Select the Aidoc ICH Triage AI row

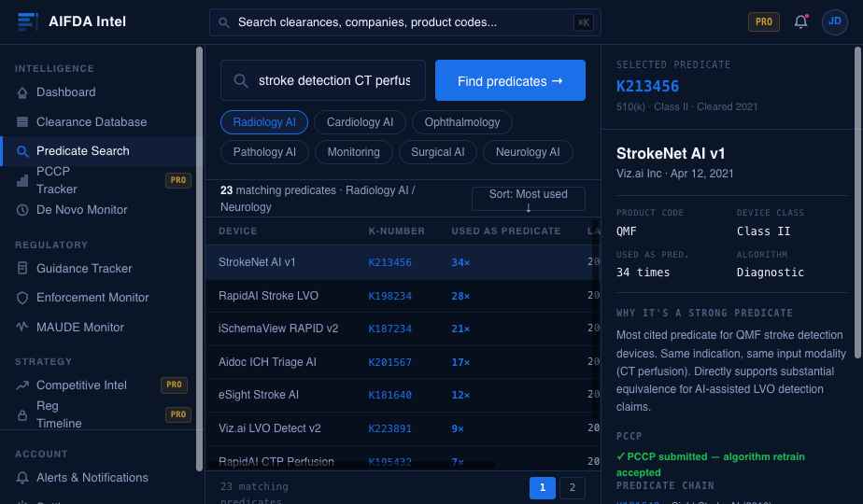pyautogui.click(x=403, y=362)
